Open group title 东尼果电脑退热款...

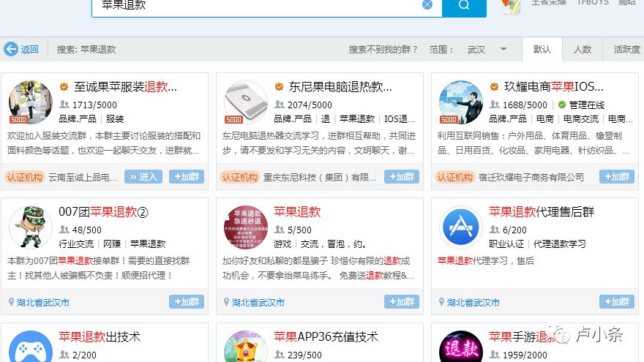coord(340,86)
